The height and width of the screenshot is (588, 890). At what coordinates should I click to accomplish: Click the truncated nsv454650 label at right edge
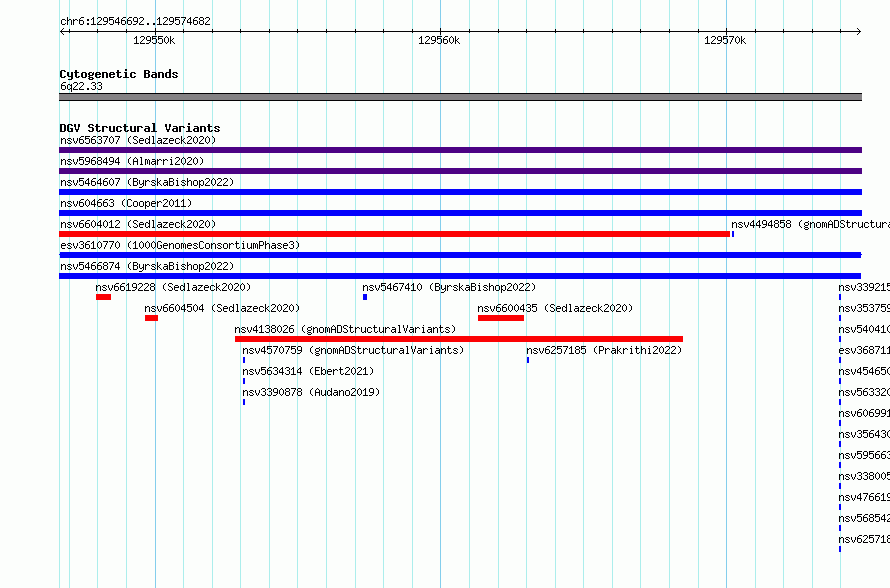click(x=864, y=371)
